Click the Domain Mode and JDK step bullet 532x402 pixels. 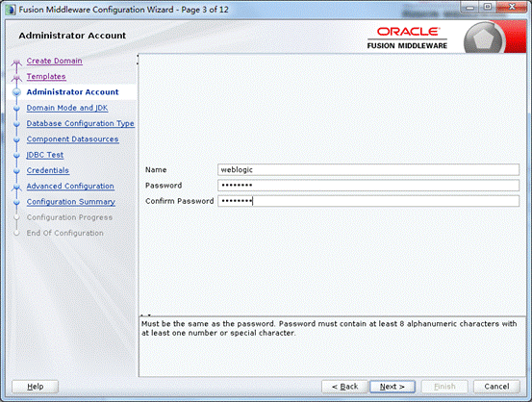click(x=16, y=109)
